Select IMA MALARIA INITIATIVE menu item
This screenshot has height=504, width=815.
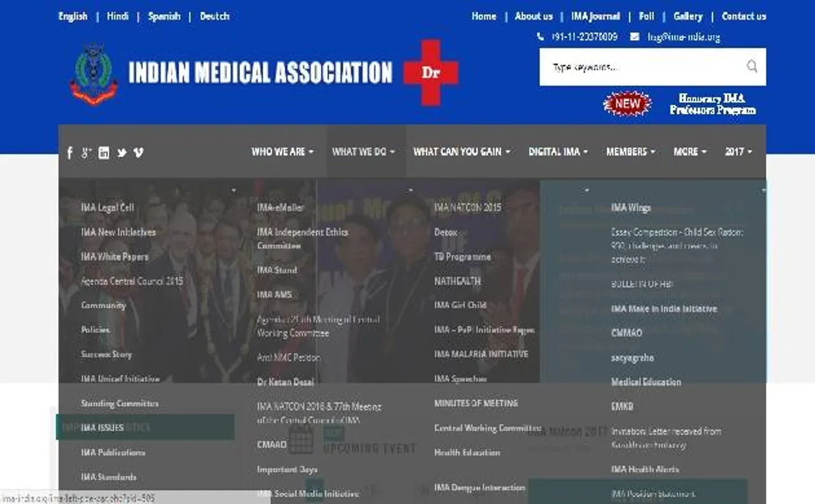481,354
